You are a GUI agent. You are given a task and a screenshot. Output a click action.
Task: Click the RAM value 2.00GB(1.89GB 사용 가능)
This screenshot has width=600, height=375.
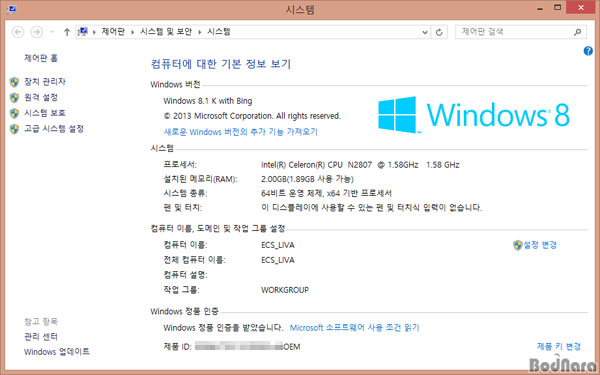point(307,179)
